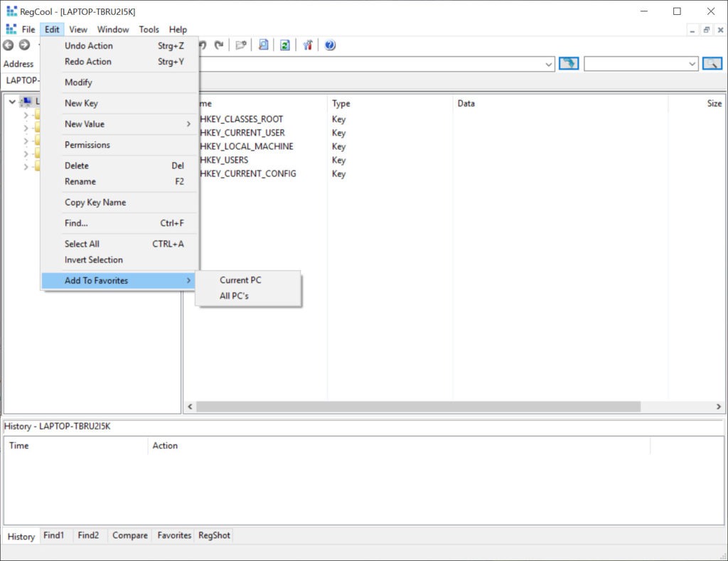The height and width of the screenshot is (561, 728).
Task: Click the redo arrow toolbar icon
Action: pyautogui.click(x=219, y=45)
